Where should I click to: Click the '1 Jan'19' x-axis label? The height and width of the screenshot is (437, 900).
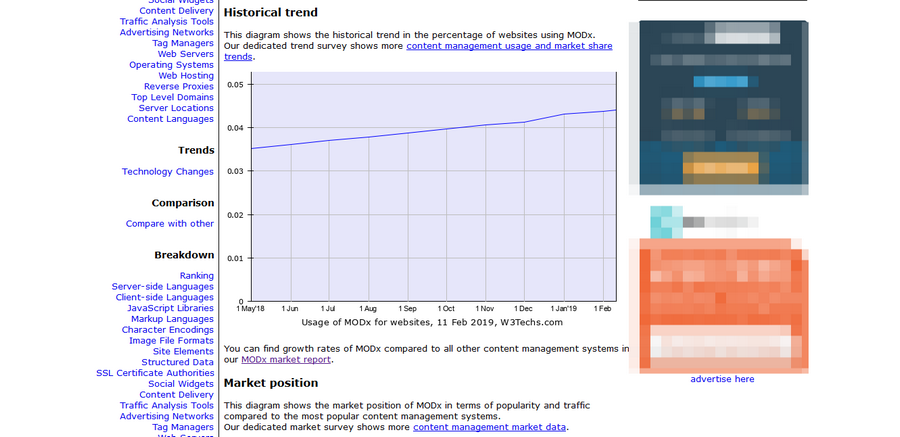tap(563, 309)
